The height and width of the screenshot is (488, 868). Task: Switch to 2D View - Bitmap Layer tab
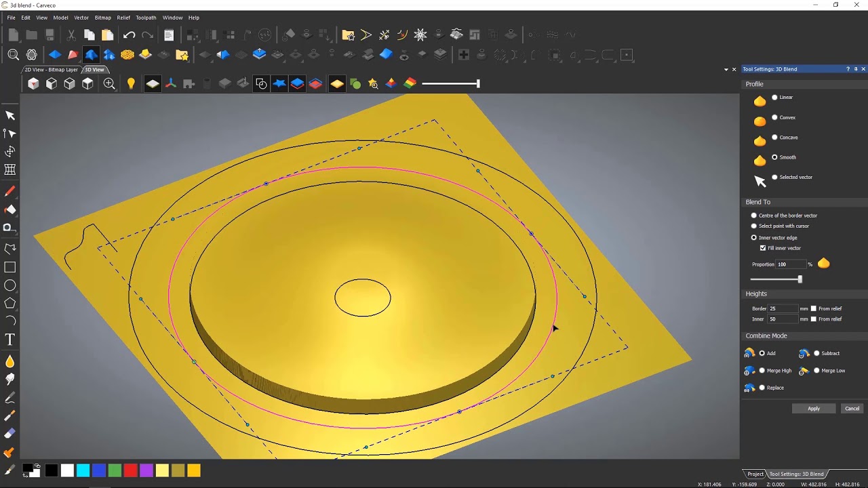pos(52,70)
